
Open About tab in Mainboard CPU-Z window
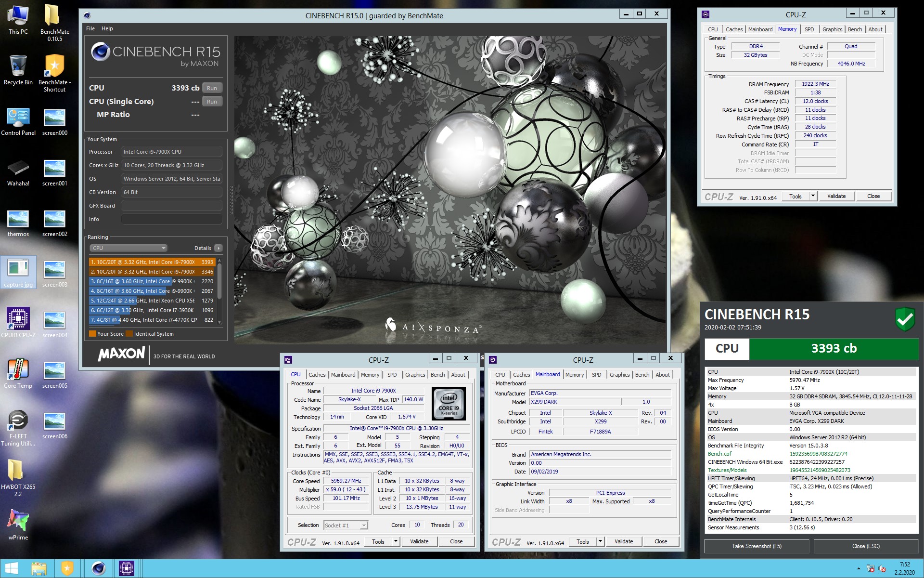pyautogui.click(x=663, y=375)
